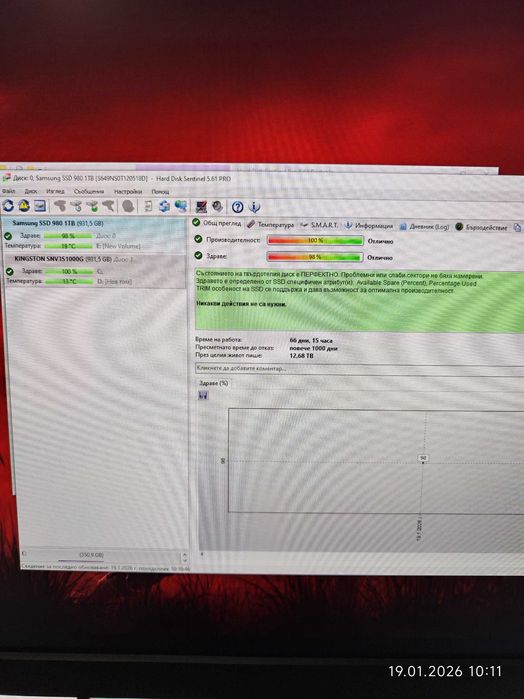Image resolution: width=524 pixels, height=699 pixels.
Task: Click the 12,68 TB lifetime writes value
Action: 301,356
